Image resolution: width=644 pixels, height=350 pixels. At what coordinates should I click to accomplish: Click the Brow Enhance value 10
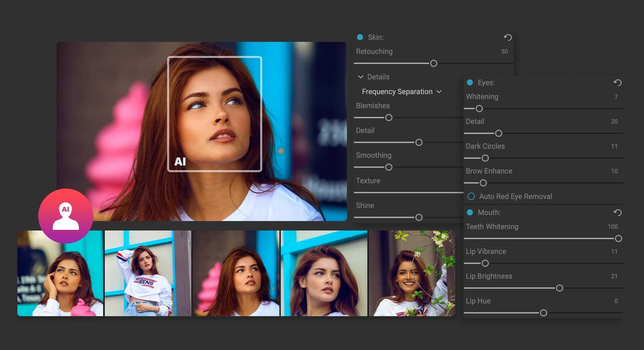(615, 171)
